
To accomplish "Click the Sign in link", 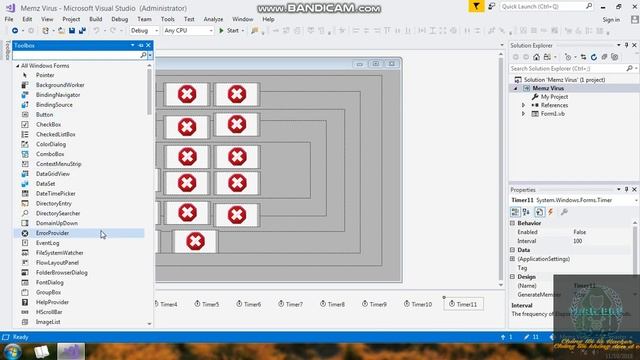I will [x=611, y=20].
